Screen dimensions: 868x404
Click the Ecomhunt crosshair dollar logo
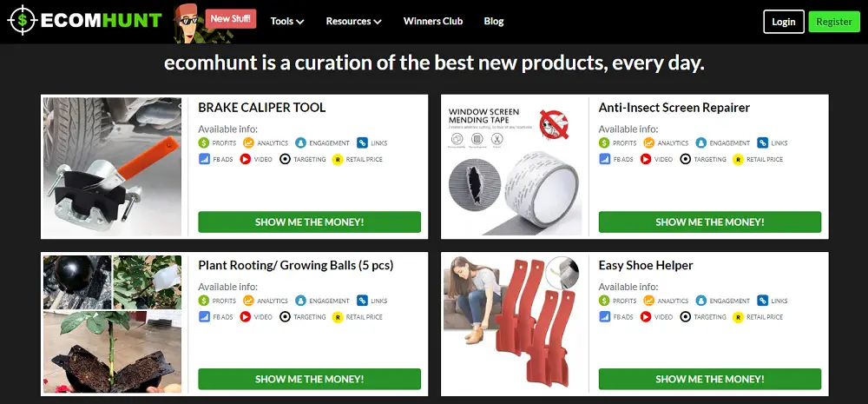tap(23, 20)
